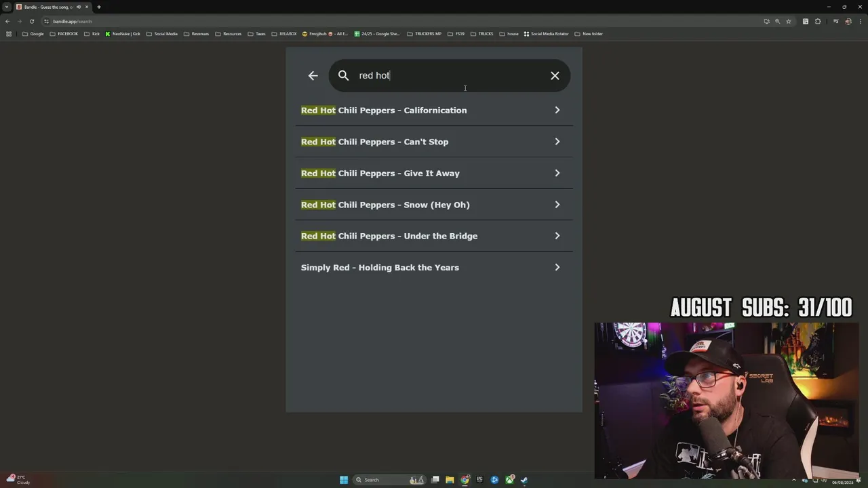Open the Social Media bookmark folder
868x488 pixels.
click(x=162, y=34)
